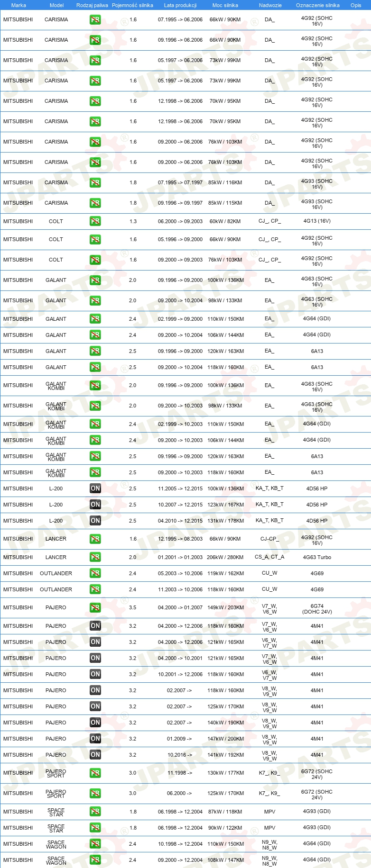Select the ON icon in the Pajero 141kW / 192KM row
Image resolution: width=371 pixels, height=868 pixels.
(95, 755)
